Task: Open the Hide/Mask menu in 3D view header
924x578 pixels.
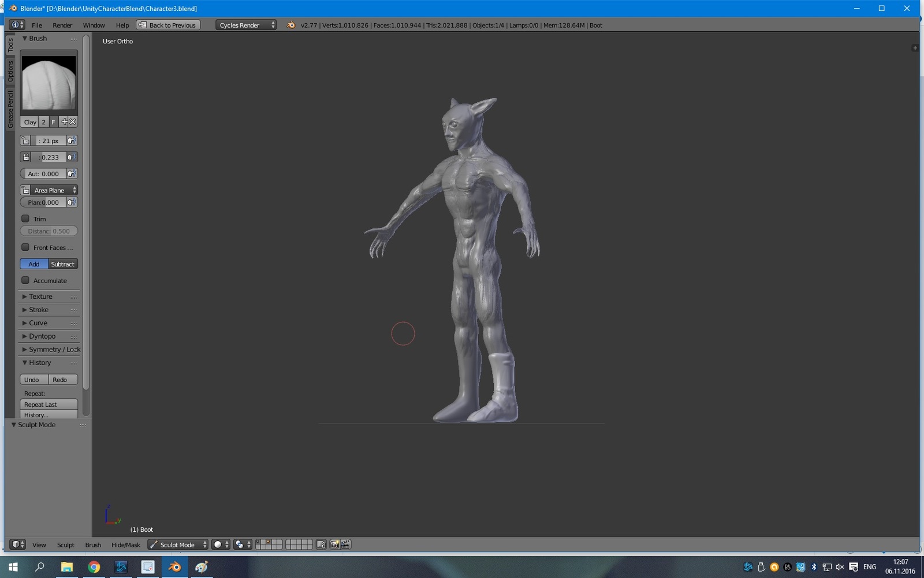Action: pyautogui.click(x=126, y=544)
